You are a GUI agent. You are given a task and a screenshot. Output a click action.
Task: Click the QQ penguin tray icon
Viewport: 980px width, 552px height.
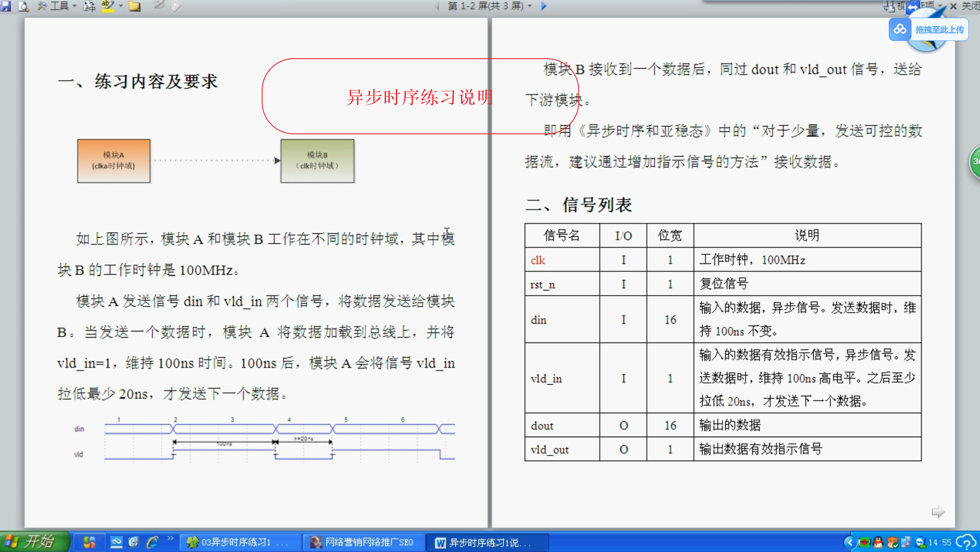[878, 542]
